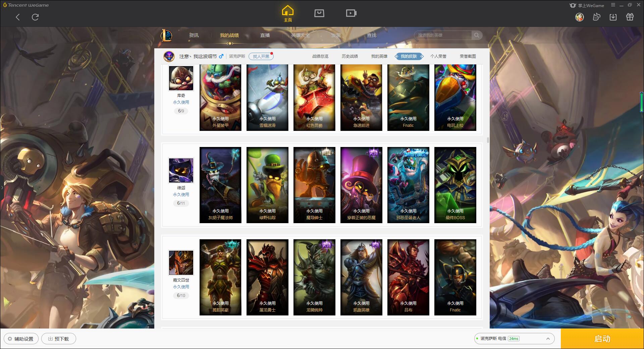Open the 荣誉截图 sub-tab

tap(468, 56)
